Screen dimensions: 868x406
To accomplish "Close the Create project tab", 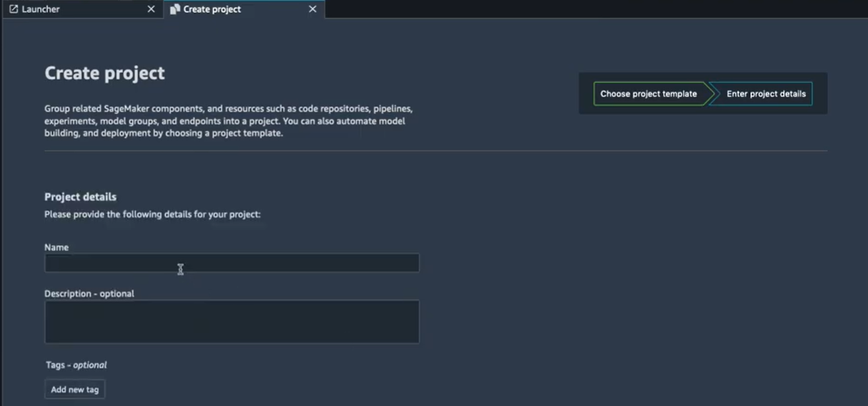I will pos(313,9).
